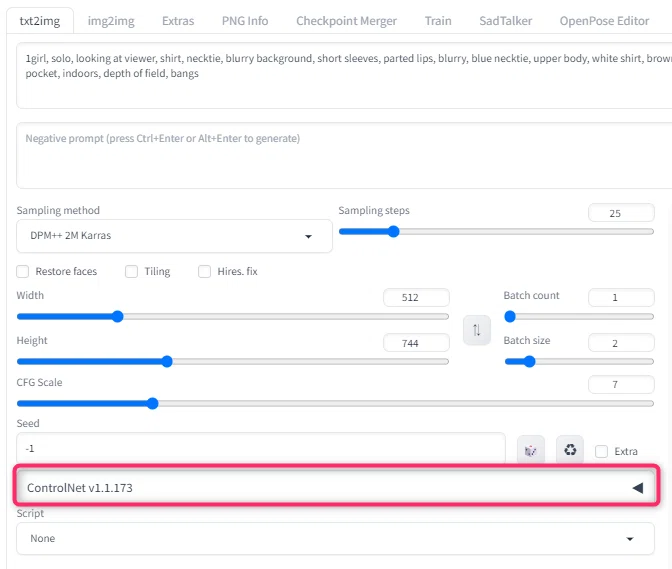672x569 pixels.
Task: Enable the Hires. fix checkbox
Action: (204, 271)
